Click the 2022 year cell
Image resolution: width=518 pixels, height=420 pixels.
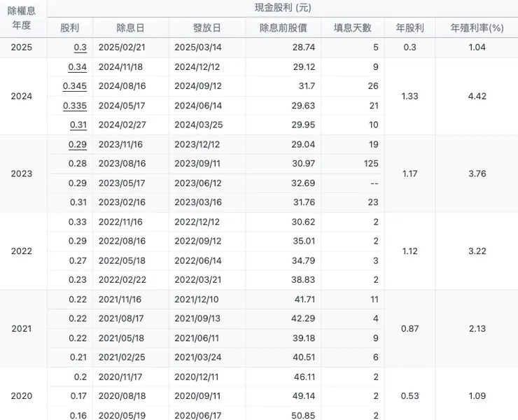click(x=22, y=251)
